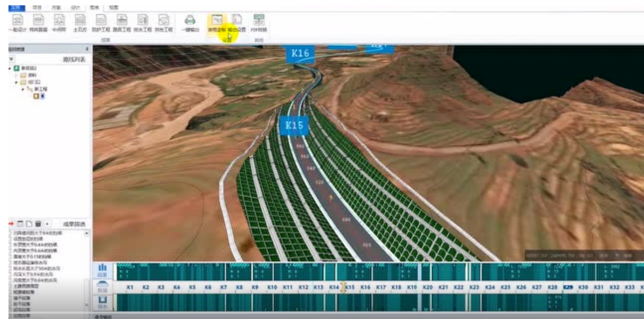Select the 路面工程 ribbon icon
The width and height of the screenshot is (644, 319).
point(122,23)
